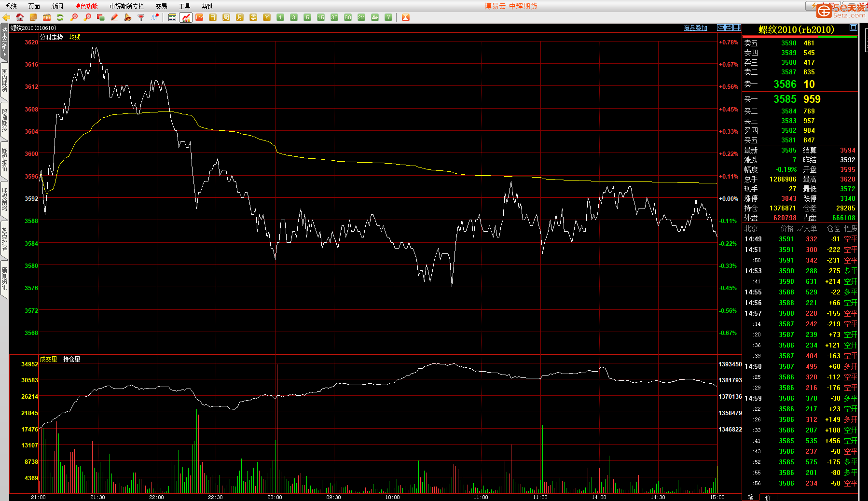The width and height of the screenshot is (868, 501).
Task: Switch to daily K-line (日)
Action: click(x=213, y=17)
